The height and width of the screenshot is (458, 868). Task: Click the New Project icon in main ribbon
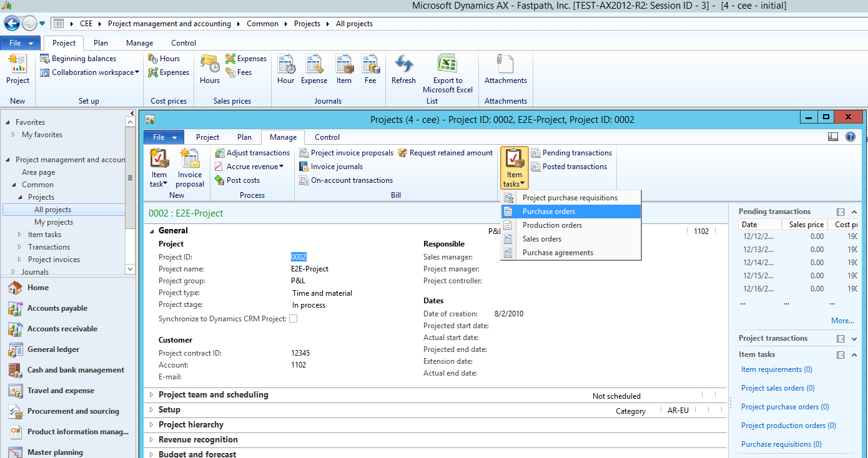coord(17,69)
